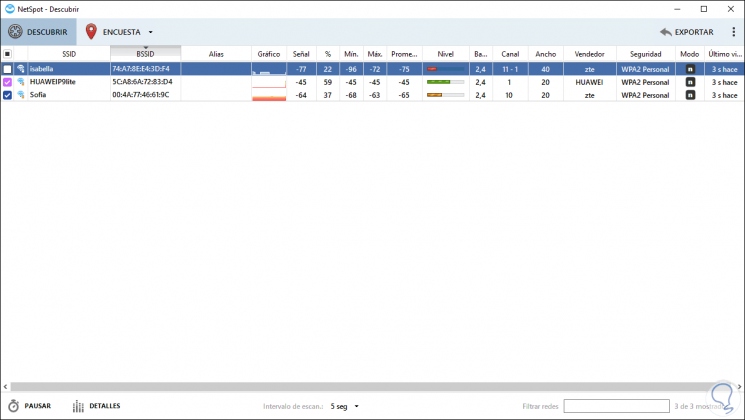
Task: Toggle the select-all header checkbox
Action: pyautogui.click(x=7, y=54)
